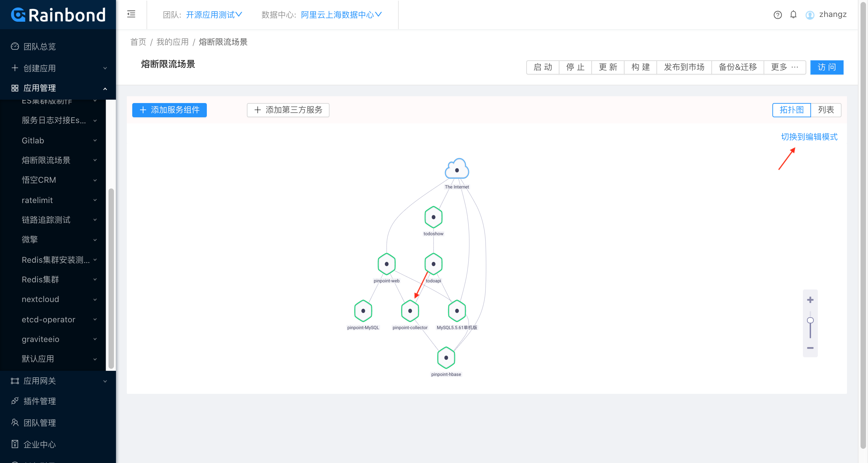Zoom out topology with minus icon
Image resolution: width=868 pixels, height=463 pixels.
click(810, 348)
